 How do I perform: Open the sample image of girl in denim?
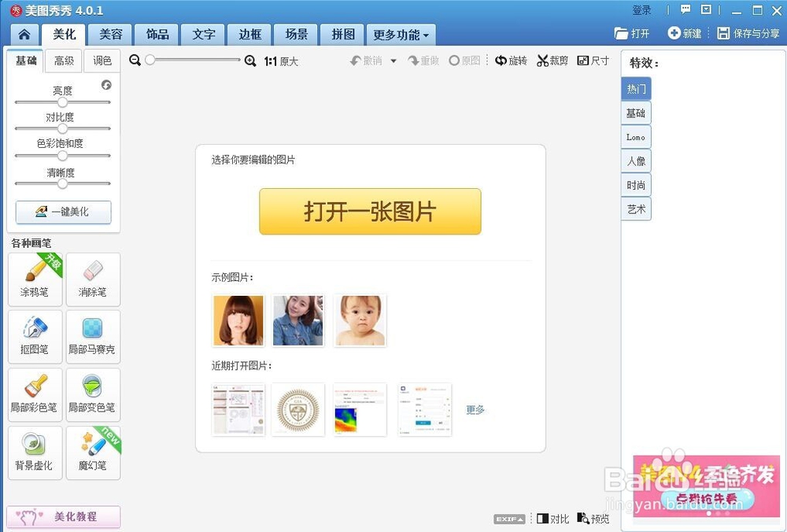(298, 320)
